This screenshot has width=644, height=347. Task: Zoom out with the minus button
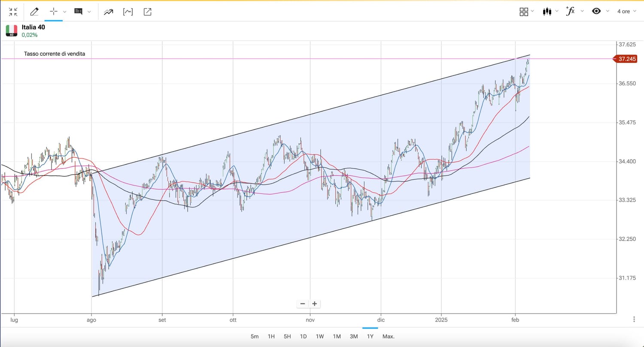pos(303,304)
